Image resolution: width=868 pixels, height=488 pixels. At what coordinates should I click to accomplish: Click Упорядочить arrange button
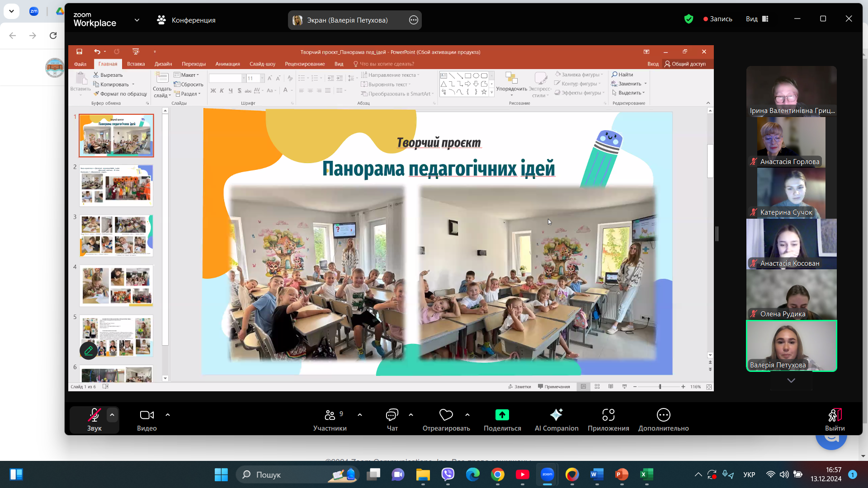coord(511,84)
